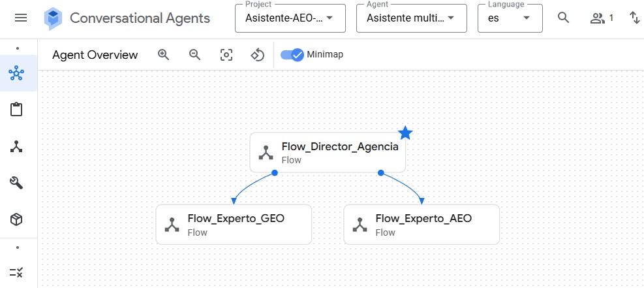
Task: Fit the graph to view
Action: (x=226, y=55)
